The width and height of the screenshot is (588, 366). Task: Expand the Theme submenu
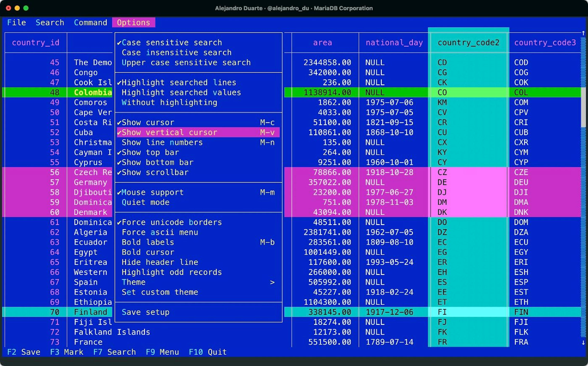point(133,282)
